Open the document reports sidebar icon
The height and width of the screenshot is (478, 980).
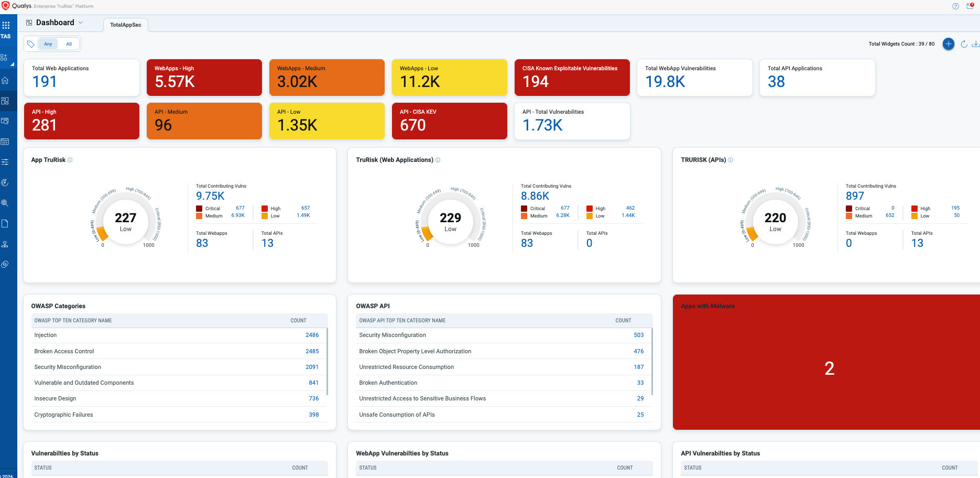coord(5,224)
